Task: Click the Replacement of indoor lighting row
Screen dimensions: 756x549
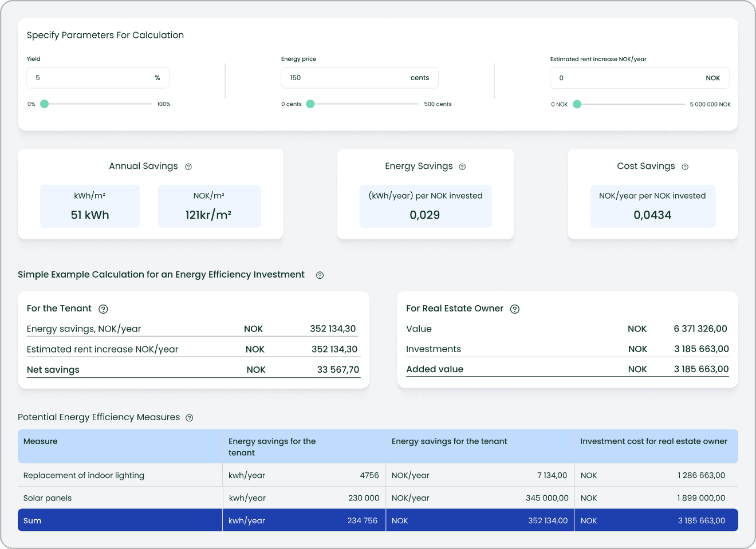Action: (x=84, y=475)
